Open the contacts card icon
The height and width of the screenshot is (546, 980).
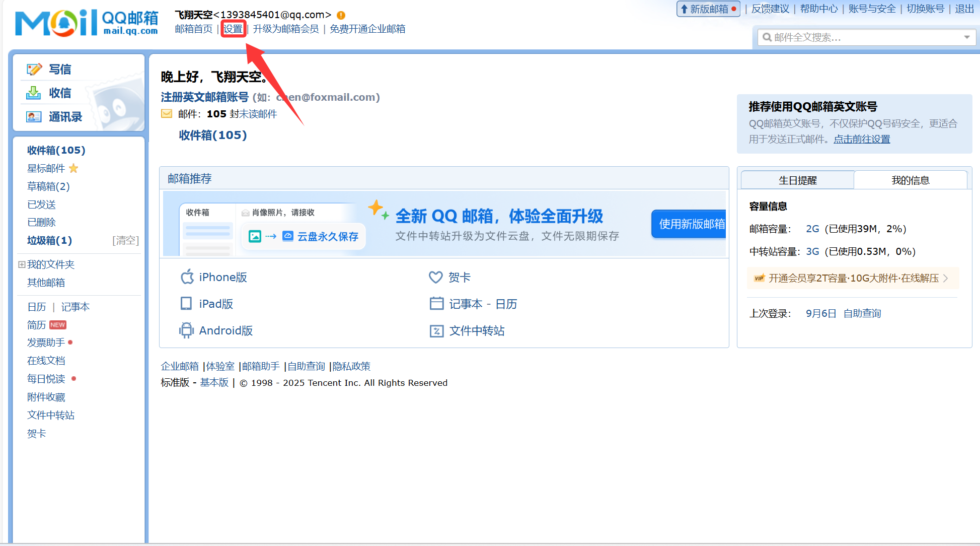pyautogui.click(x=34, y=117)
